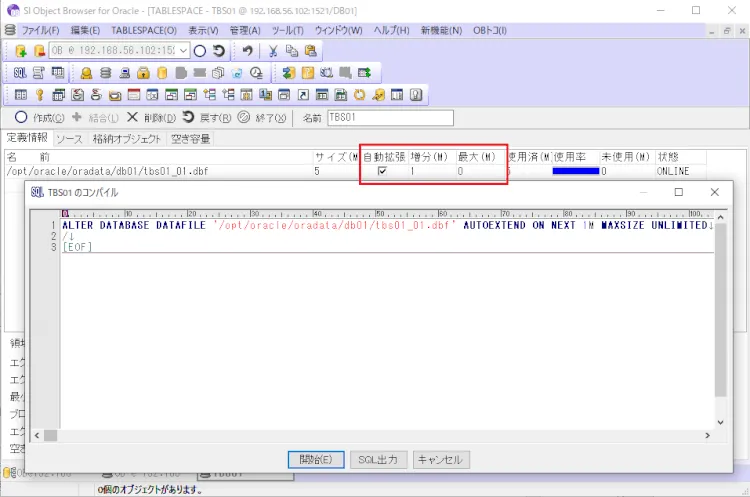Viewport: 750px width, 497px height.
Task: Switch to the ソース tab
Action: (x=69, y=139)
